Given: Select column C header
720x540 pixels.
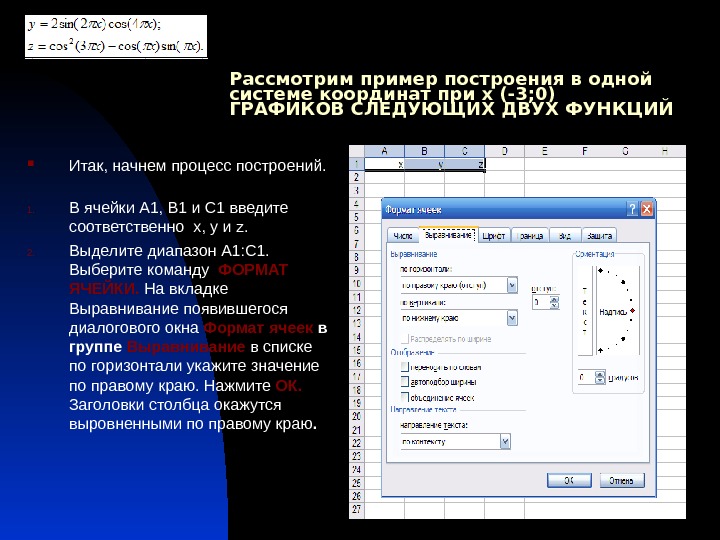Looking at the screenshot, I should coord(464,151).
